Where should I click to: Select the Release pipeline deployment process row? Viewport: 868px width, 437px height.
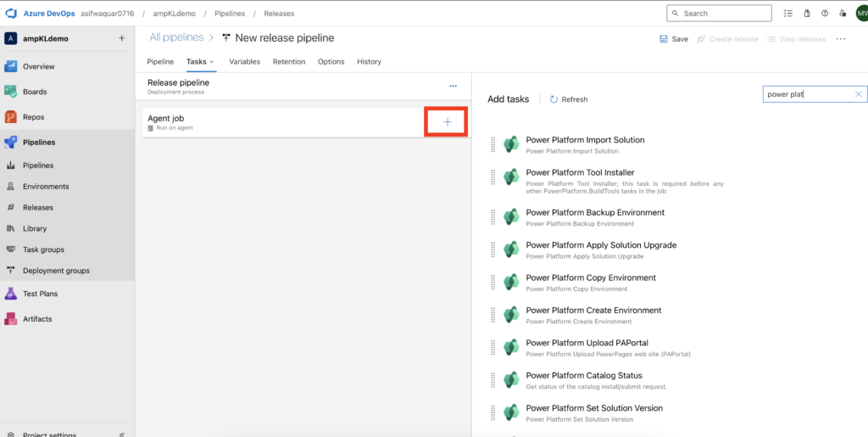[303, 87]
